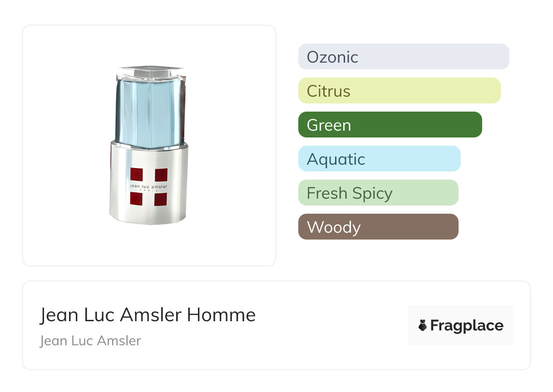The image size is (553, 392).
Task: Click the Fragplace perfume bottle logo icon
Action: (423, 325)
